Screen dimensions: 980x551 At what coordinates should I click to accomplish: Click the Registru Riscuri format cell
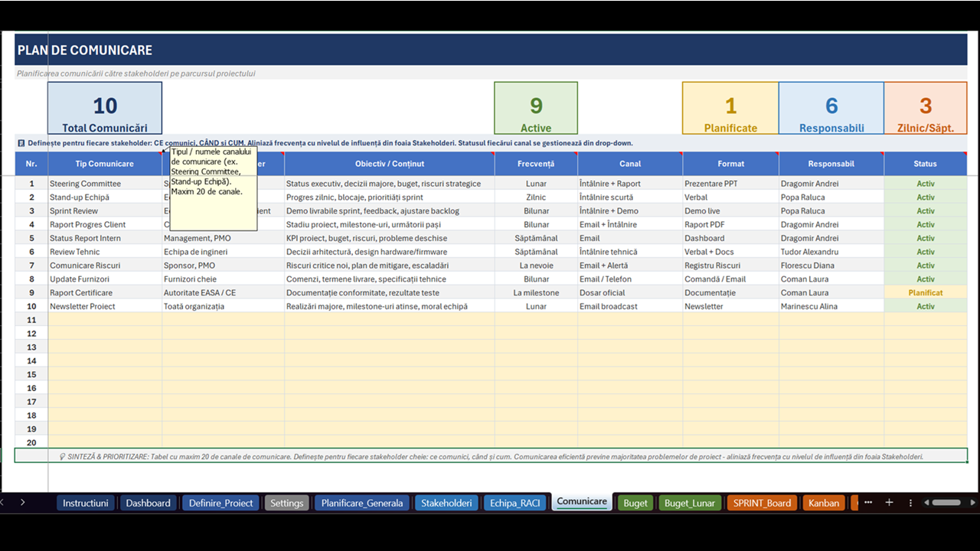(x=730, y=266)
